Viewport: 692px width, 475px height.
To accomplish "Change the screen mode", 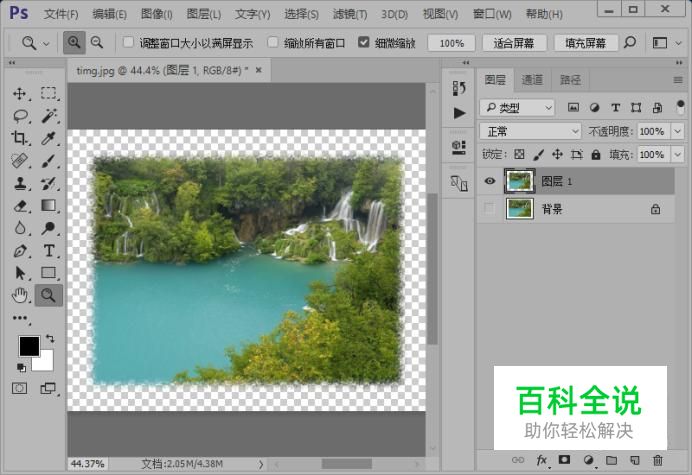I will pos(48,388).
